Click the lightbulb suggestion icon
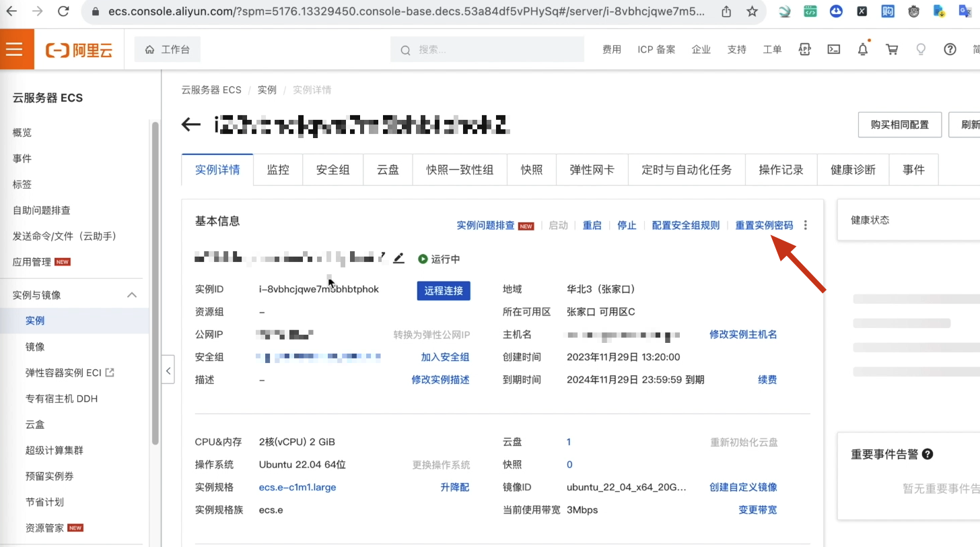The image size is (980, 547). click(x=921, y=49)
